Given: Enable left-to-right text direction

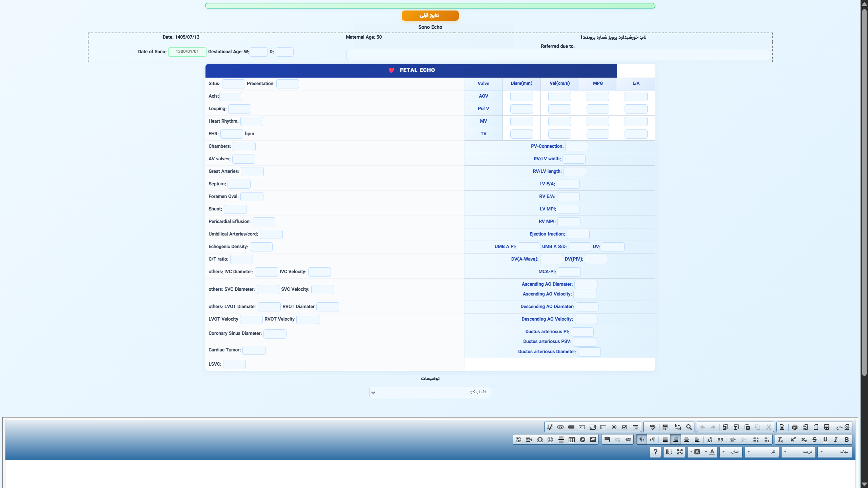Looking at the screenshot, I should click(x=652, y=440).
